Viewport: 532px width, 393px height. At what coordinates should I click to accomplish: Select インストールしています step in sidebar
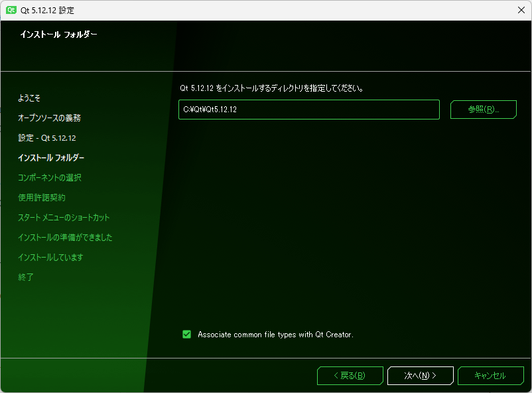pyautogui.click(x=50, y=257)
